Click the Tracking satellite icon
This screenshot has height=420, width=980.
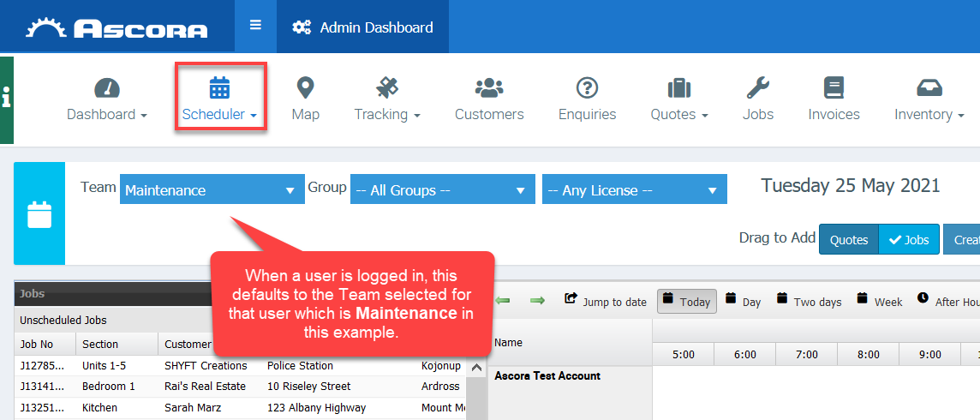click(x=387, y=88)
